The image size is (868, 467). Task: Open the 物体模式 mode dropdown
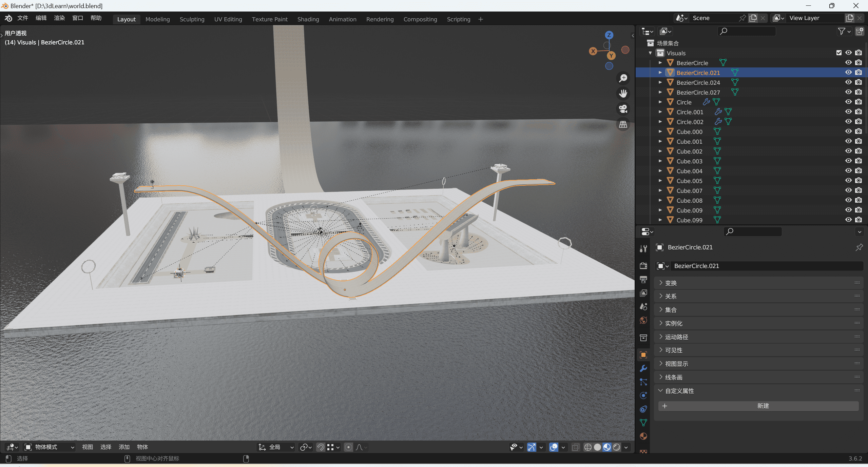(50, 447)
